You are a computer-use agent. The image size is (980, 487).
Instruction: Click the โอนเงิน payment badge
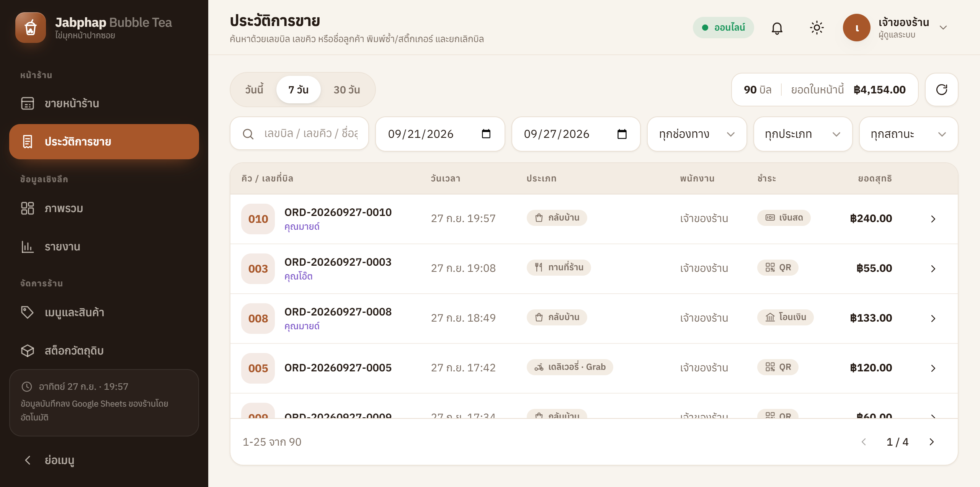coord(785,317)
